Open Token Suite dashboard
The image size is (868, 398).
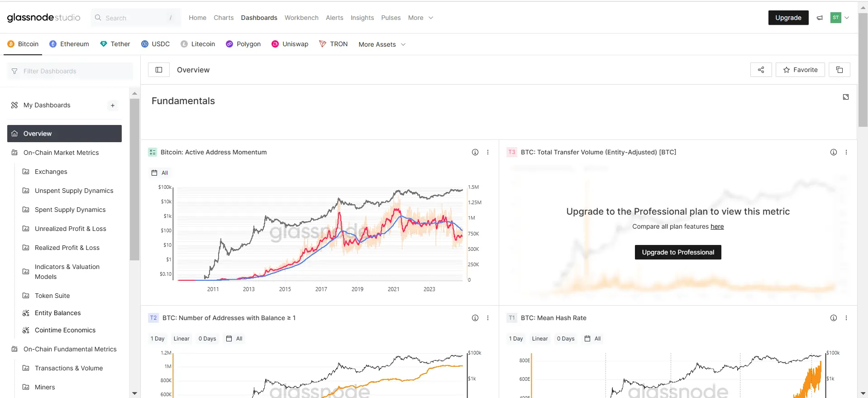tap(52, 296)
